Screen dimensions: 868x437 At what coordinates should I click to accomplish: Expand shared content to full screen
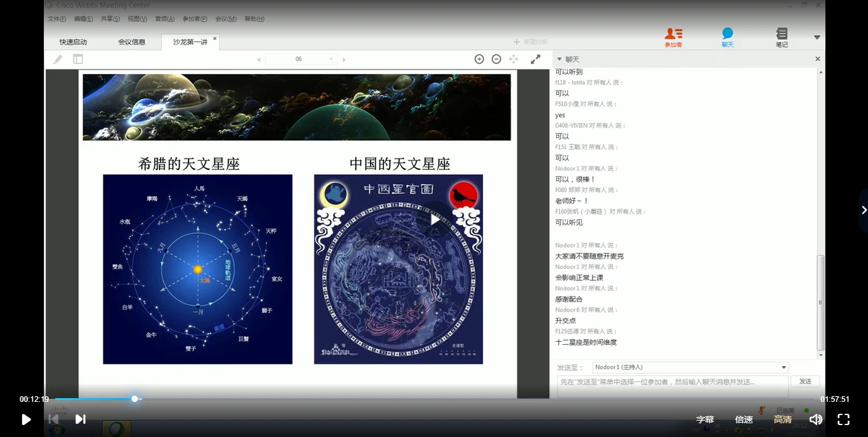tap(535, 59)
